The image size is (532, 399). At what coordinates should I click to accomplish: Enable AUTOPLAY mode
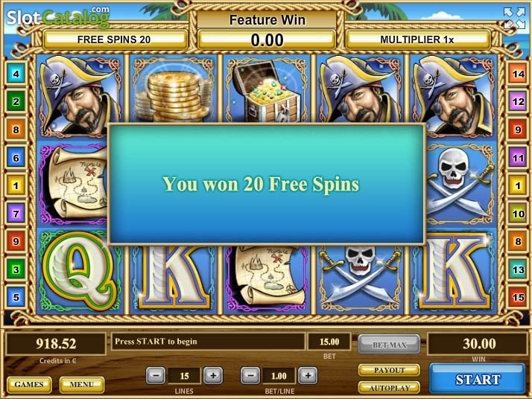coord(389,388)
